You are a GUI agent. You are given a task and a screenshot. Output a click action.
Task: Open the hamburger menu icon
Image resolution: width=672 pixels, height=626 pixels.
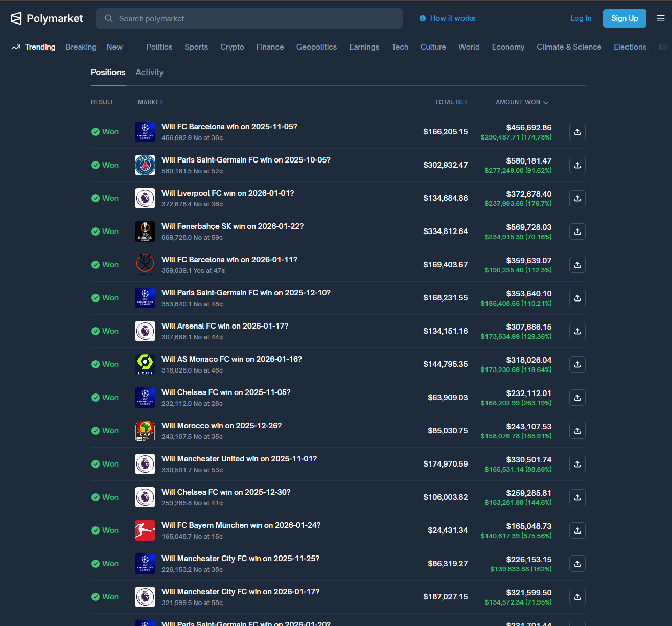tap(661, 18)
